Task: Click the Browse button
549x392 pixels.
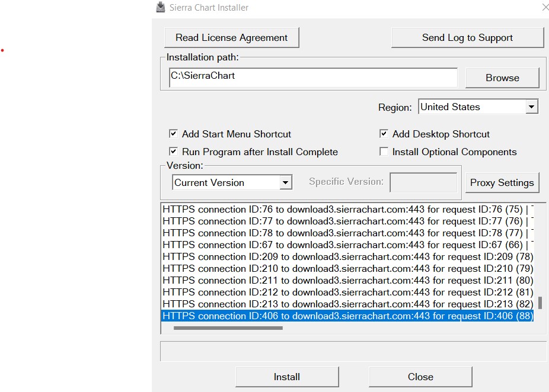Action: 502,78
